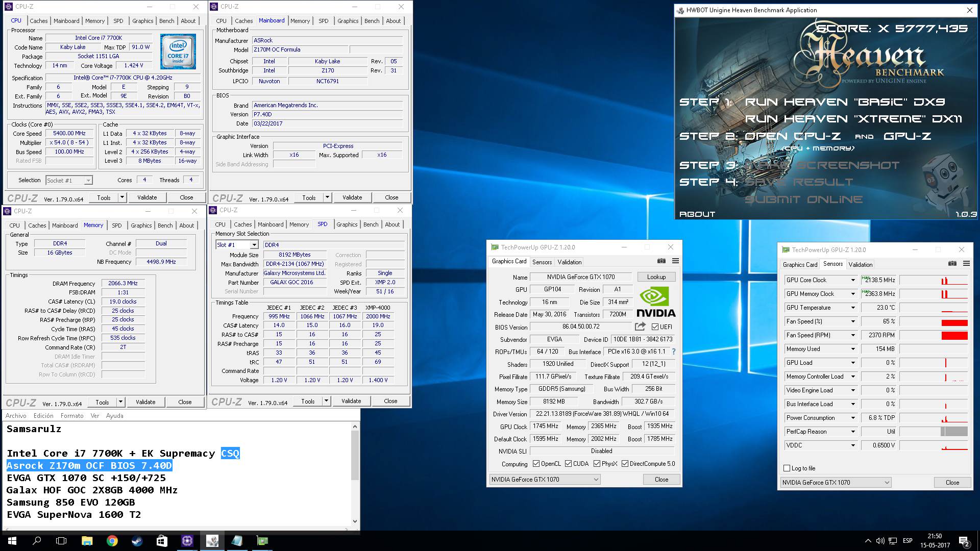Open the Archivo menu in Notepad

16,416
